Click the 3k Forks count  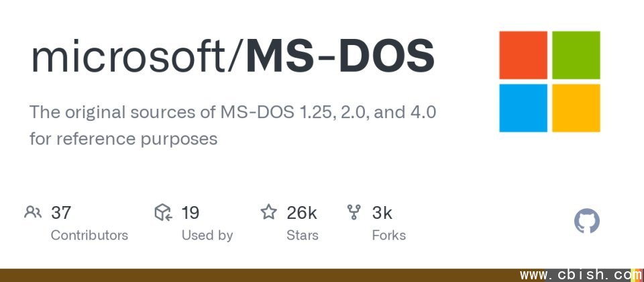click(x=382, y=213)
